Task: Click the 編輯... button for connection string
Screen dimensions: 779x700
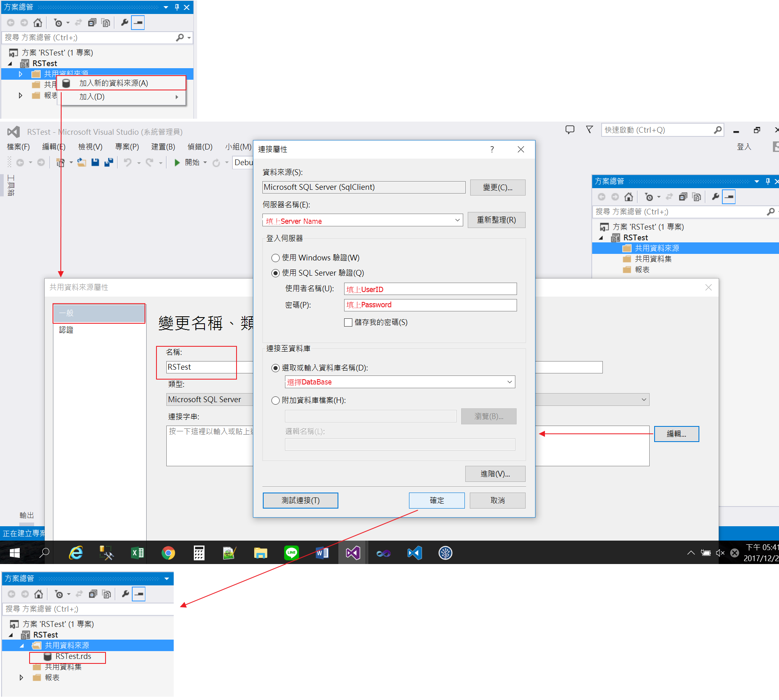Action: [677, 434]
